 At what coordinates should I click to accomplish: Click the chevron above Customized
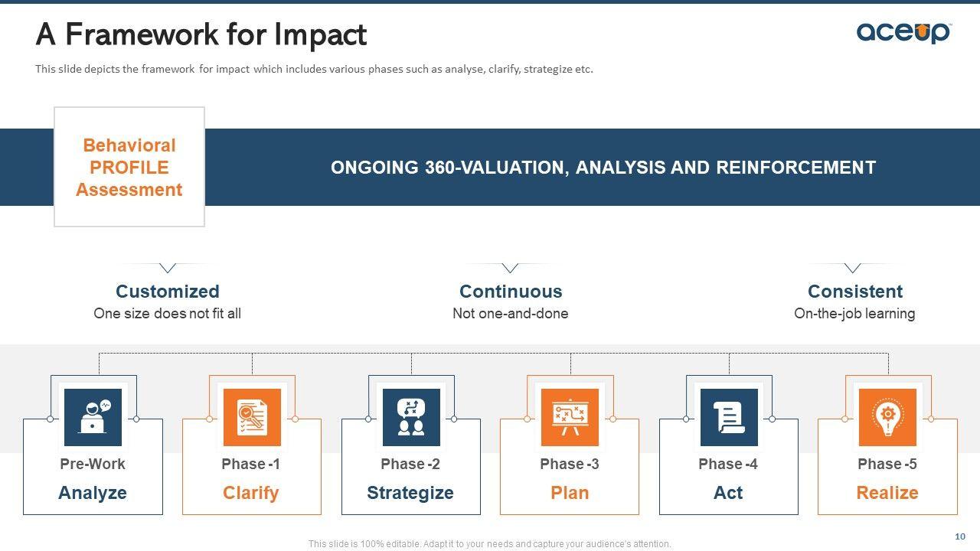coord(168,268)
